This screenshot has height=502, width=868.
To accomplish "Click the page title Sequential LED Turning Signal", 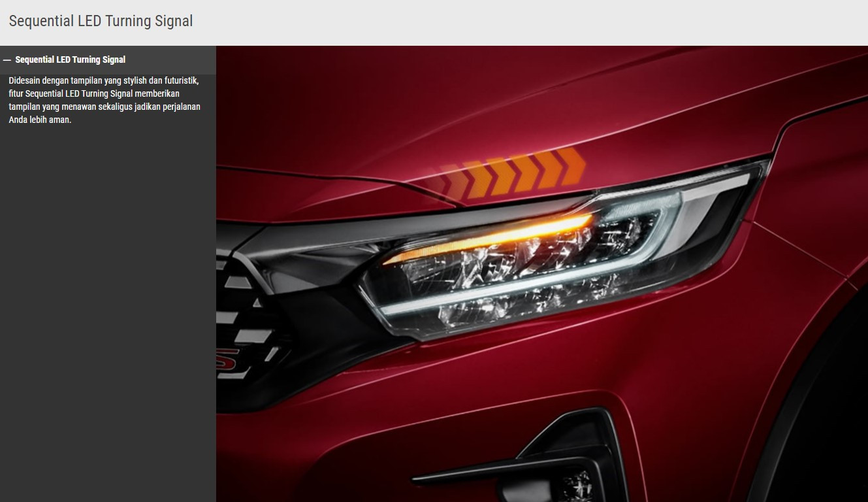I will [101, 21].
